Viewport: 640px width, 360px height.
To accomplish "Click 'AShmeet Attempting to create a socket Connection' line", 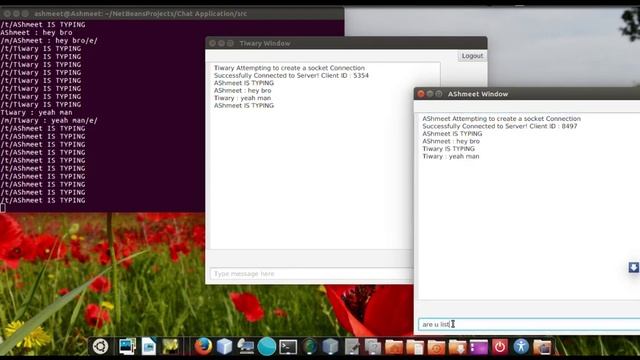I will click(x=502, y=119).
